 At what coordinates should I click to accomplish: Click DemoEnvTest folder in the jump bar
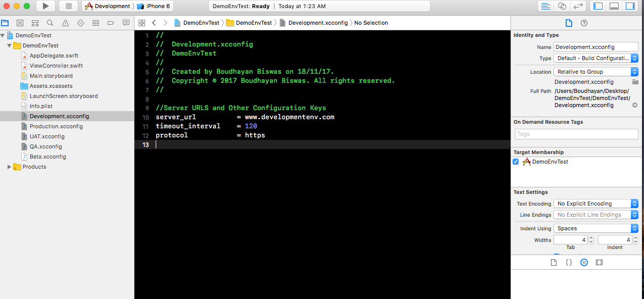[x=249, y=23]
